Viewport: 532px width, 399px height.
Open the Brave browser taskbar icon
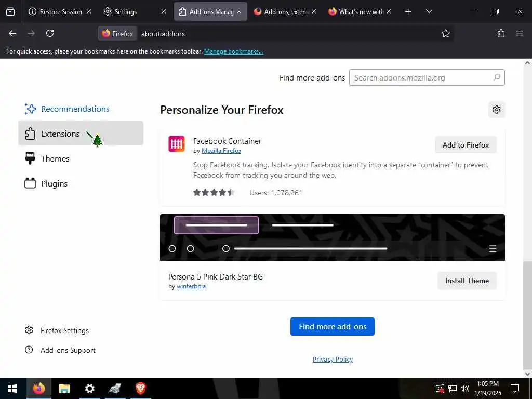[x=140, y=389]
